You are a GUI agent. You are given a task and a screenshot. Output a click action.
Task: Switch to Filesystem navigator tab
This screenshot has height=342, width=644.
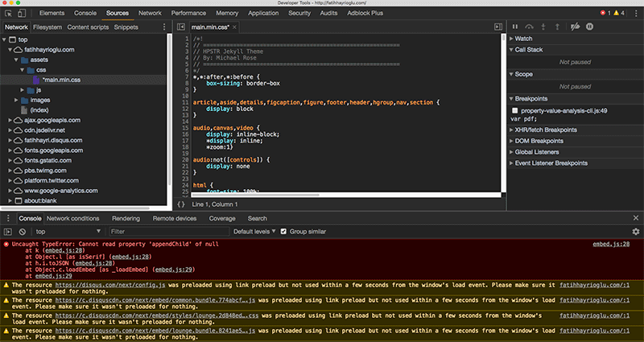[x=47, y=27]
